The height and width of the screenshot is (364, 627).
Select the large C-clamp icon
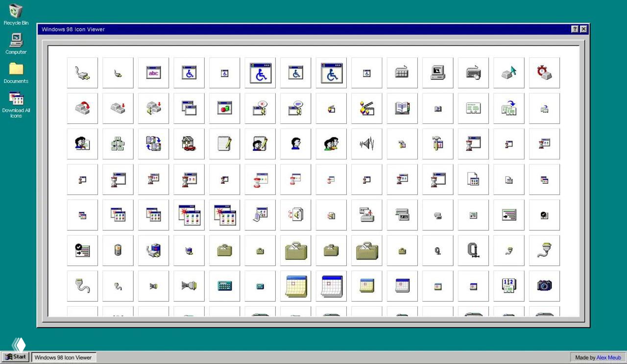(x=473, y=250)
